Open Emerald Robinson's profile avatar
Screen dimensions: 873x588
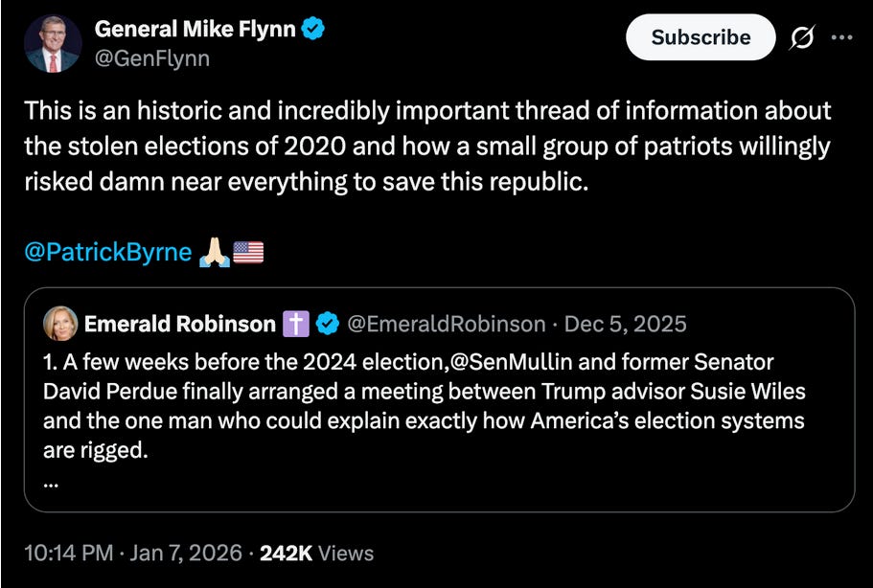[60, 324]
